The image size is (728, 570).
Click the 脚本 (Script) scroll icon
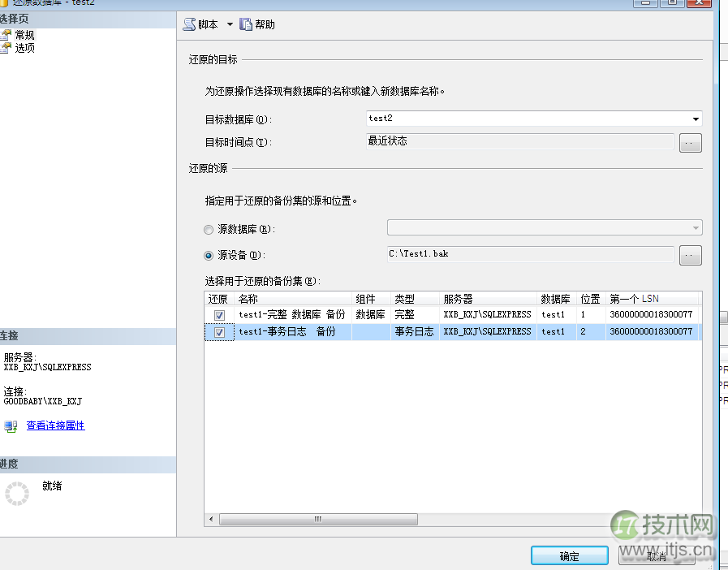188,24
